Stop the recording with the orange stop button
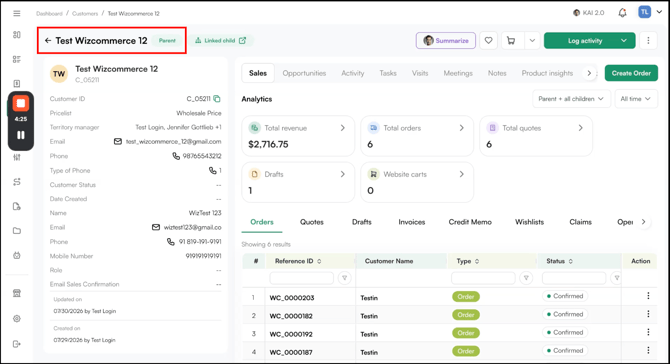This screenshot has width=670, height=364. coord(21,103)
